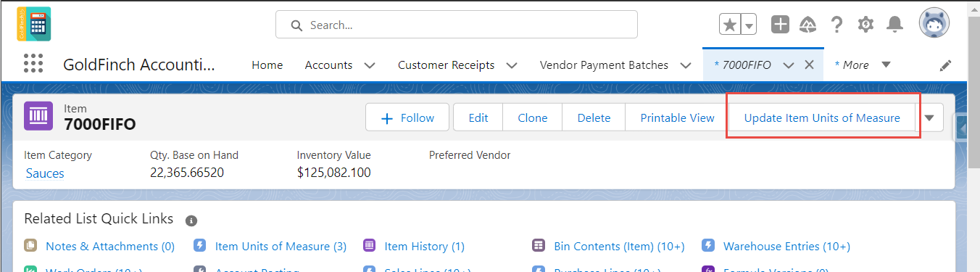Open the favorites list dropdown arrow

[749, 25]
